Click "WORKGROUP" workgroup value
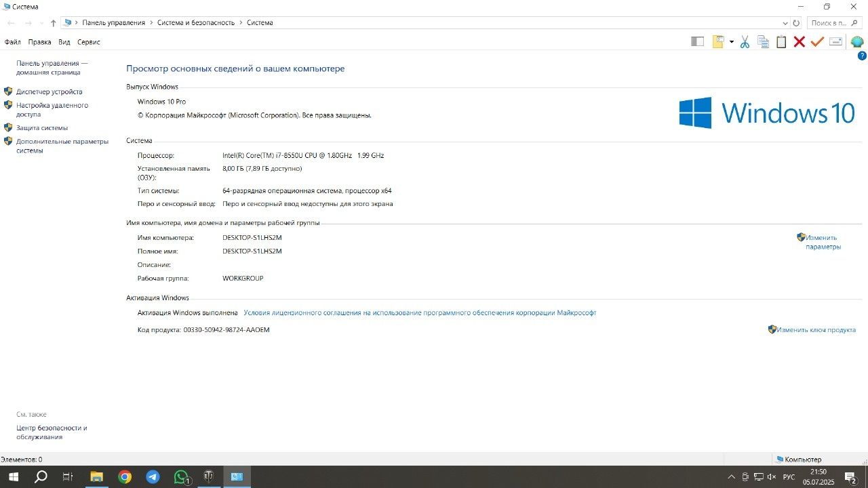 243,279
